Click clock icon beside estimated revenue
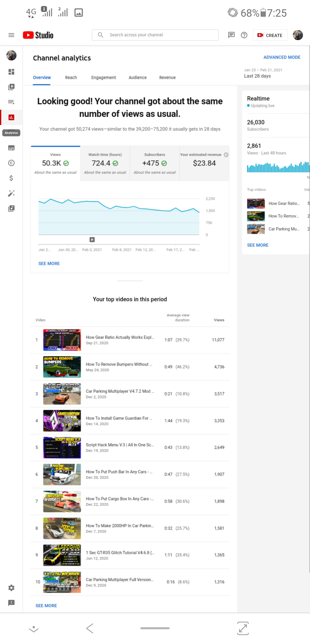Viewport: 310px width, 644px height. (x=226, y=155)
